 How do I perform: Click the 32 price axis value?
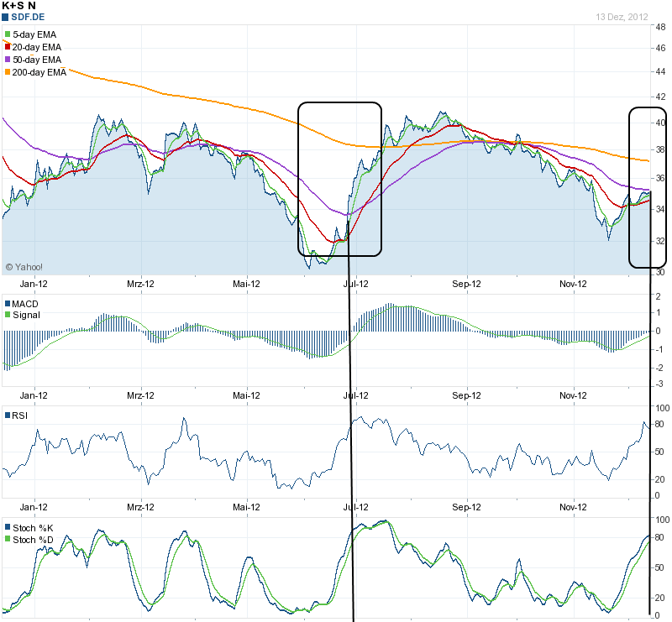(660, 241)
